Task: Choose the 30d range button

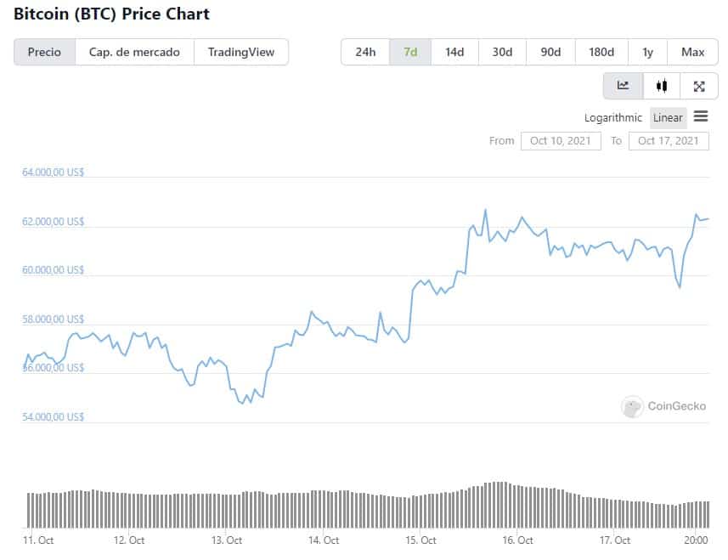Action: click(x=502, y=52)
